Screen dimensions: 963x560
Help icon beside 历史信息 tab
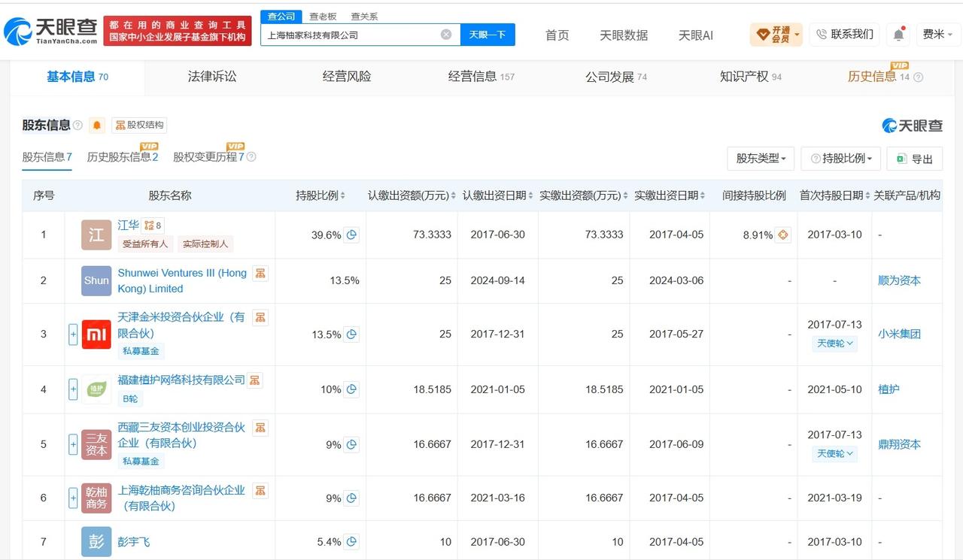pos(918,77)
